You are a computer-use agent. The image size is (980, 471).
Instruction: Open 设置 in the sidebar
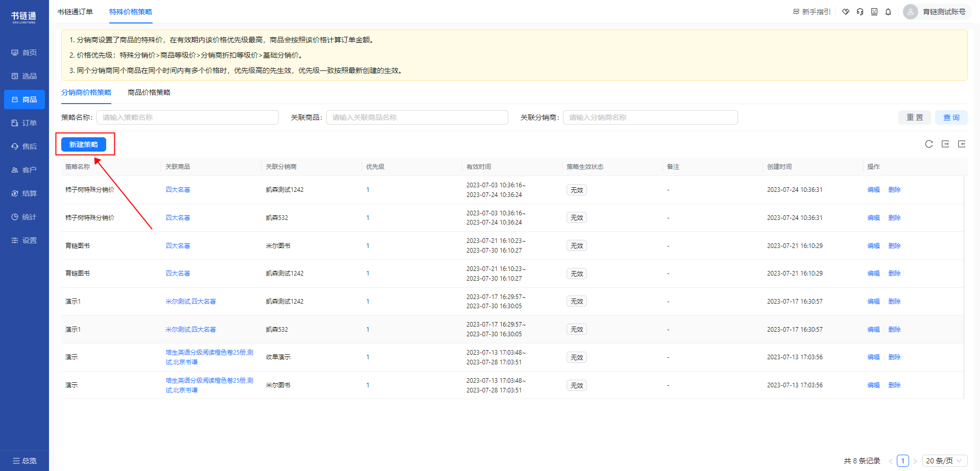point(24,240)
